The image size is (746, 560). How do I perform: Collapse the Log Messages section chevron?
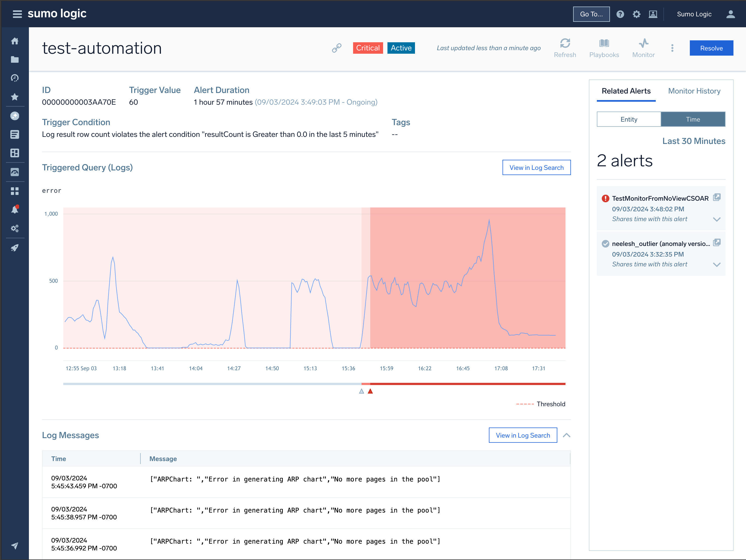click(567, 435)
